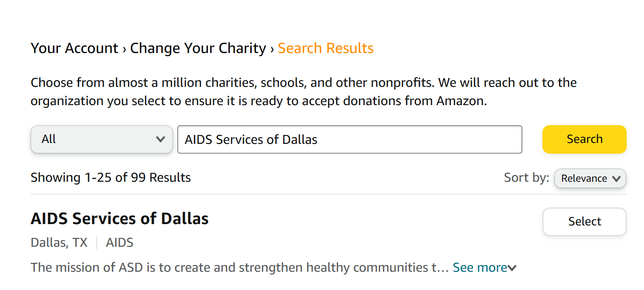The width and height of the screenshot is (644, 290).
Task: Navigate to Change Your Charity breadcrumb
Action: pos(198,48)
